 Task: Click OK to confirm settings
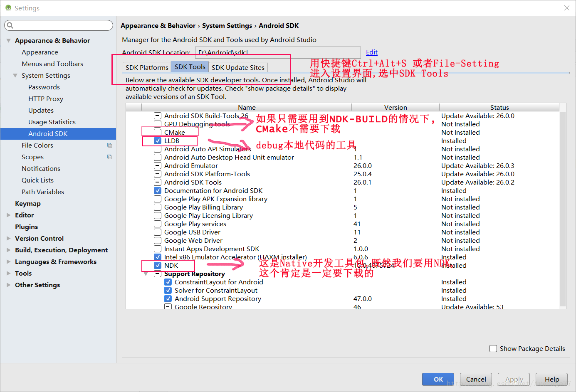438,379
